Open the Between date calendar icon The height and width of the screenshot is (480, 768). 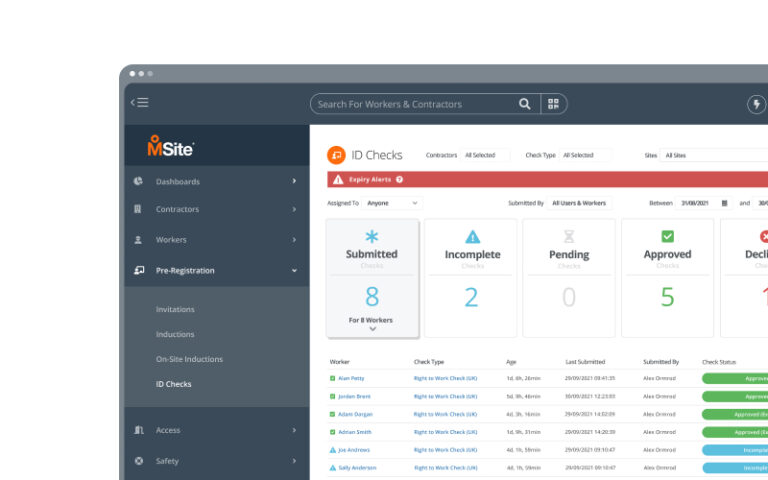(725, 203)
